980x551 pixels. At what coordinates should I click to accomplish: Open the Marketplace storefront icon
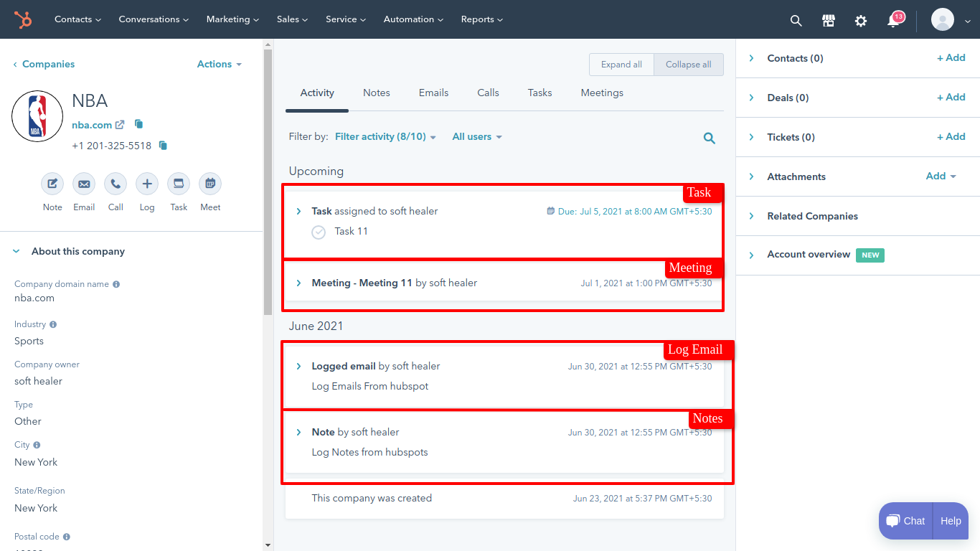pyautogui.click(x=829, y=20)
